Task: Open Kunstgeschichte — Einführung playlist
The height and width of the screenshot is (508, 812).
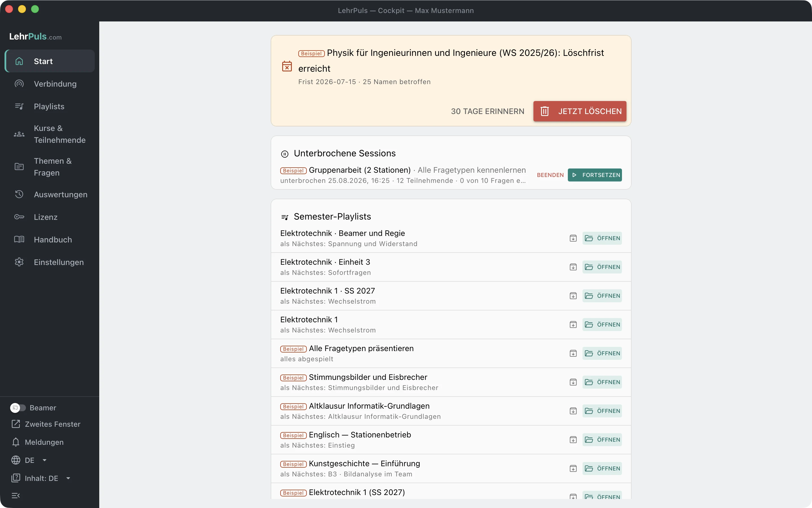Action: (602, 468)
